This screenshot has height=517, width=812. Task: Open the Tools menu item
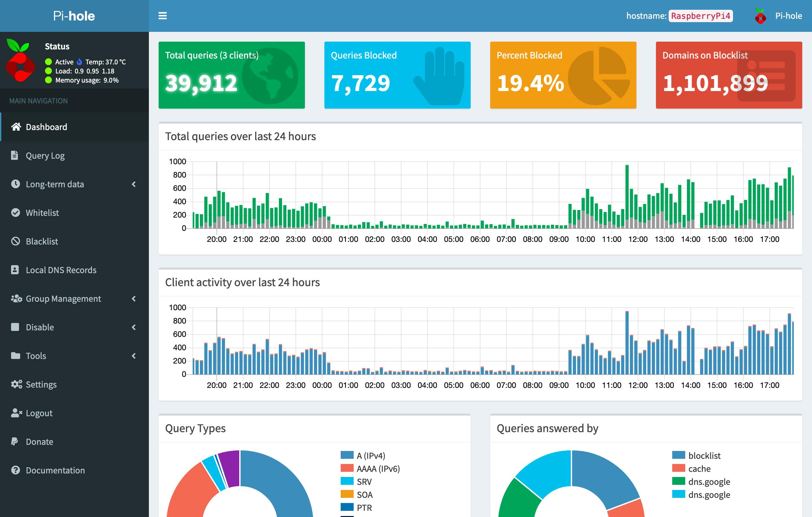(x=36, y=356)
